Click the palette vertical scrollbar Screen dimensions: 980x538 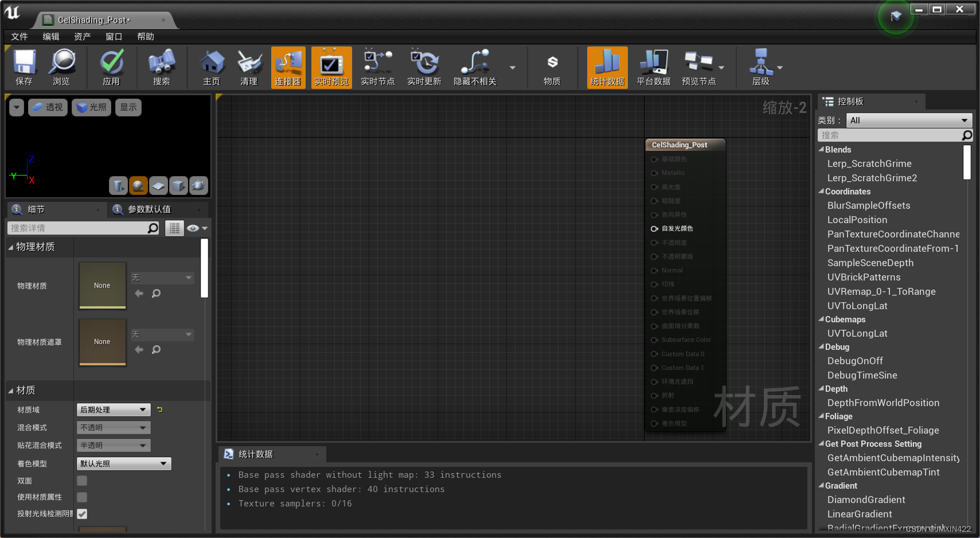pos(967,162)
